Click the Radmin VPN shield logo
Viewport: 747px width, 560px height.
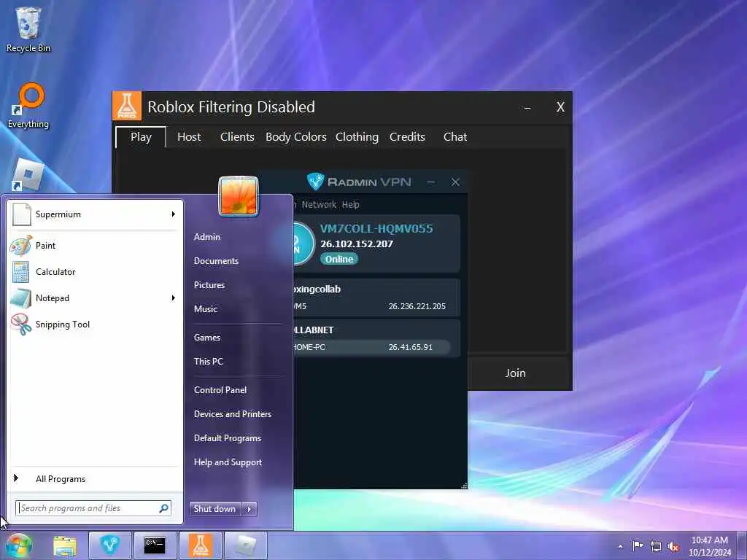315,182
